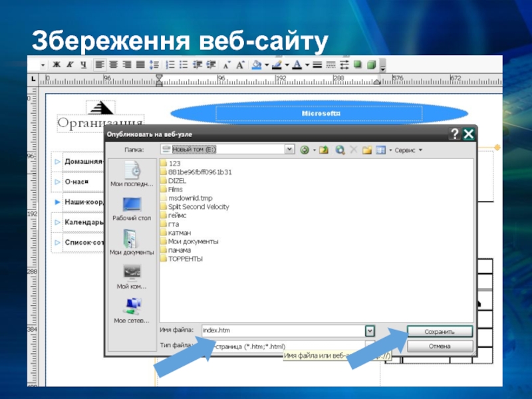This screenshot has height=399, width=532.
Task: Toggle italic (К) formatting
Action: (x=70, y=65)
